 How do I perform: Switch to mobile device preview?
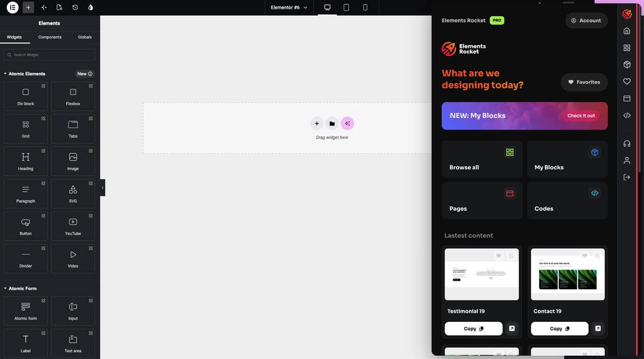(x=365, y=8)
